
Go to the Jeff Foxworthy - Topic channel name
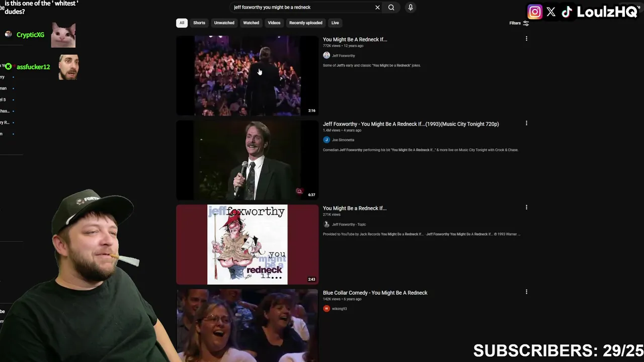(x=349, y=225)
